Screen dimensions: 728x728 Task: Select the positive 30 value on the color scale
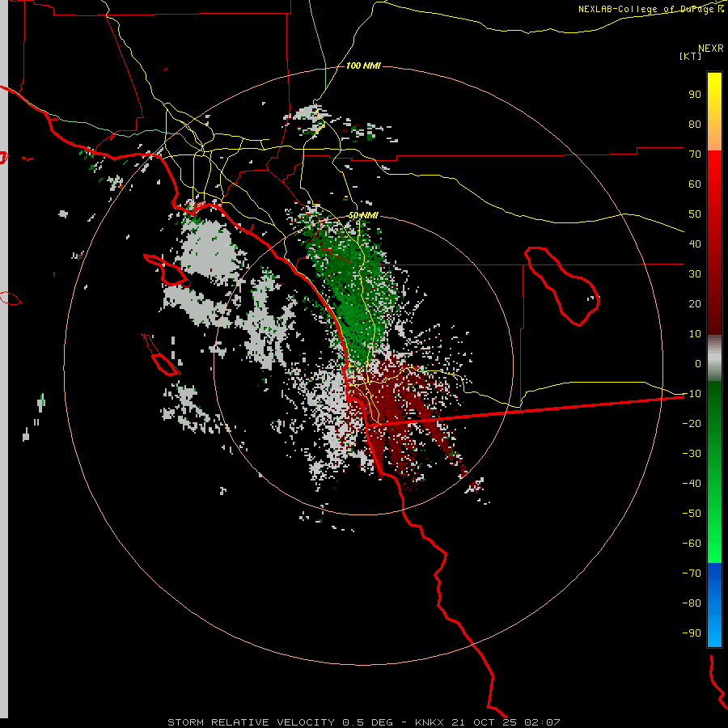click(x=695, y=274)
